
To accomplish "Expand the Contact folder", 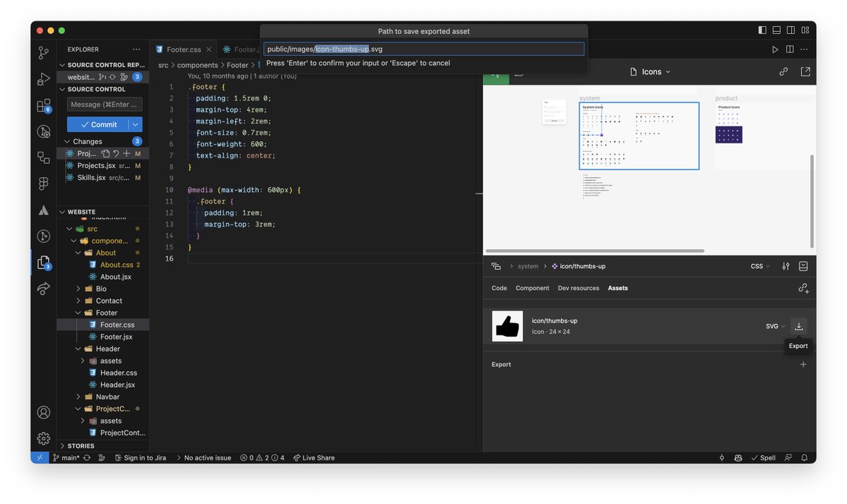I will click(x=103, y=301).
